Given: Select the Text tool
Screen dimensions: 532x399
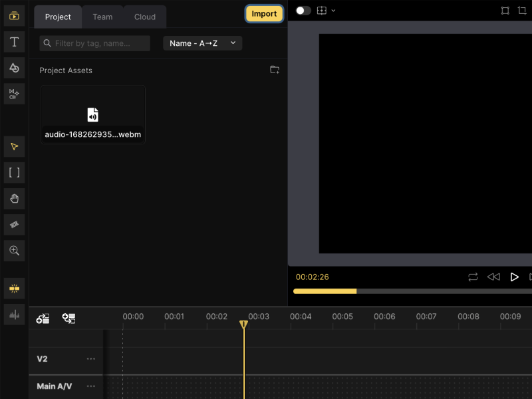Looking at the screenshot, I should (x=14, y=42).
